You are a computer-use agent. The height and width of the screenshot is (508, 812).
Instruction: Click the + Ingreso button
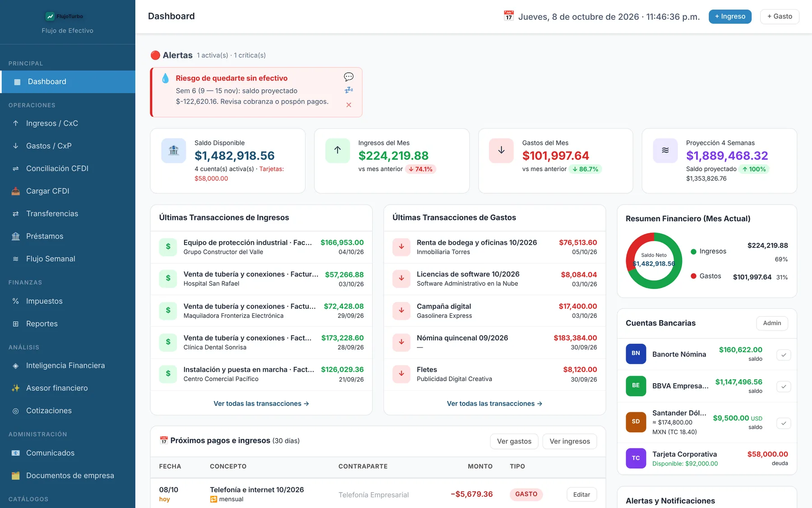[x=730, y=16]
